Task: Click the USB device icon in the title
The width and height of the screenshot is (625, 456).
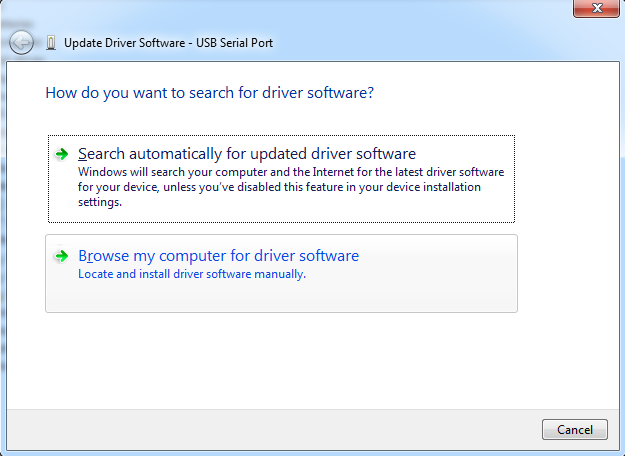Action: pyautogui.click(x=51, y=42)
